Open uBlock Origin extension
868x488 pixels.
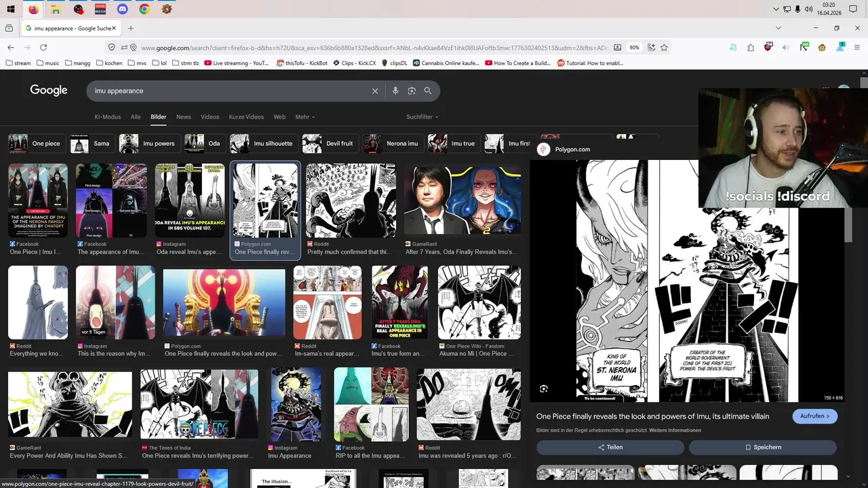point(768,47)
